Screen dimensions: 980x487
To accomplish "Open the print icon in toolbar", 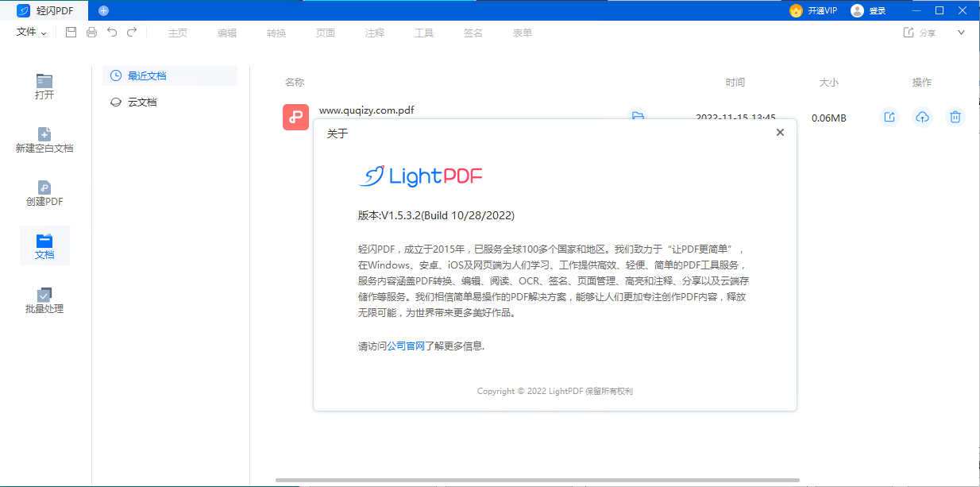I will (x=91, y=32).
